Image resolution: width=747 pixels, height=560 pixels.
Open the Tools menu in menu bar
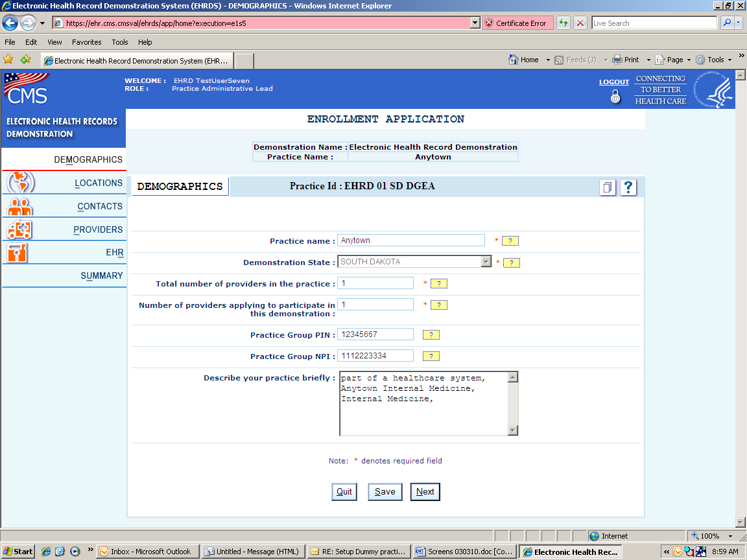(119, 42)
